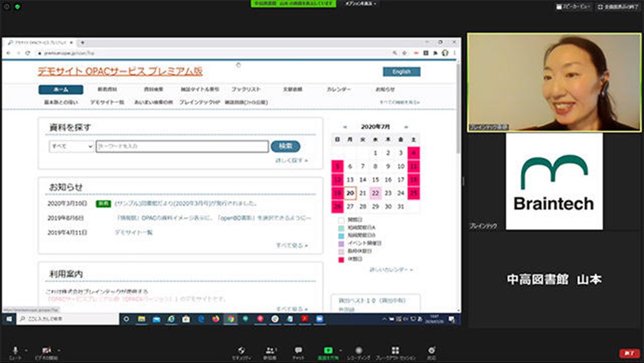This screenshot has height=363, width=644.
Task: Click the Windows Start button on taskbar
Action: pyautogui.click(x=9, y=319)
